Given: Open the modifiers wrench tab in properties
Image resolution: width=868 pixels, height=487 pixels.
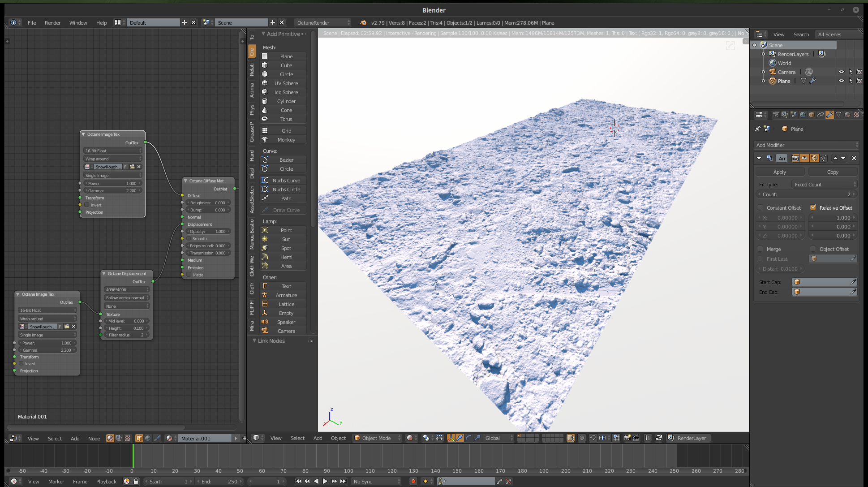Looking at the screenshot, I should point(829,115).
